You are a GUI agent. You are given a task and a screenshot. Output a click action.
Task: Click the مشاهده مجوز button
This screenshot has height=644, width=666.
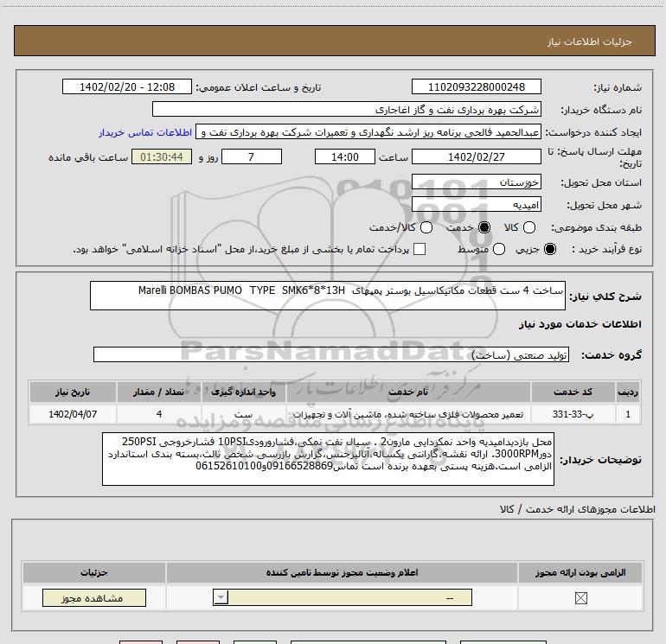[94, 597]
